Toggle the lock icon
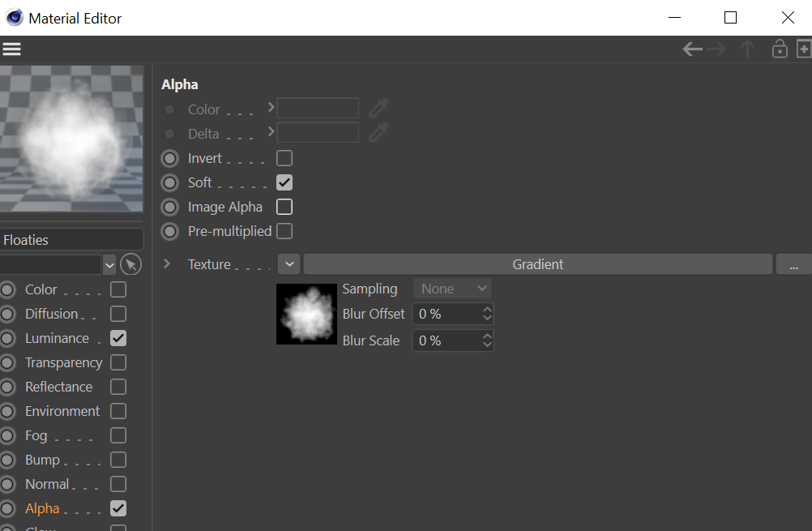Image resolution: width=812 pixels, height=531 pixels. [x=780, y=49]
